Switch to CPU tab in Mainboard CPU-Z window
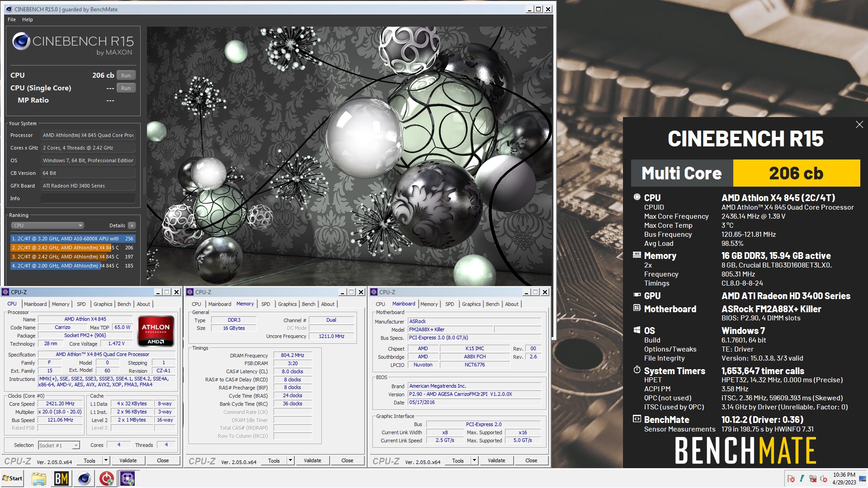The width and height of the screenshot is (868, 488). pos(380,304)
